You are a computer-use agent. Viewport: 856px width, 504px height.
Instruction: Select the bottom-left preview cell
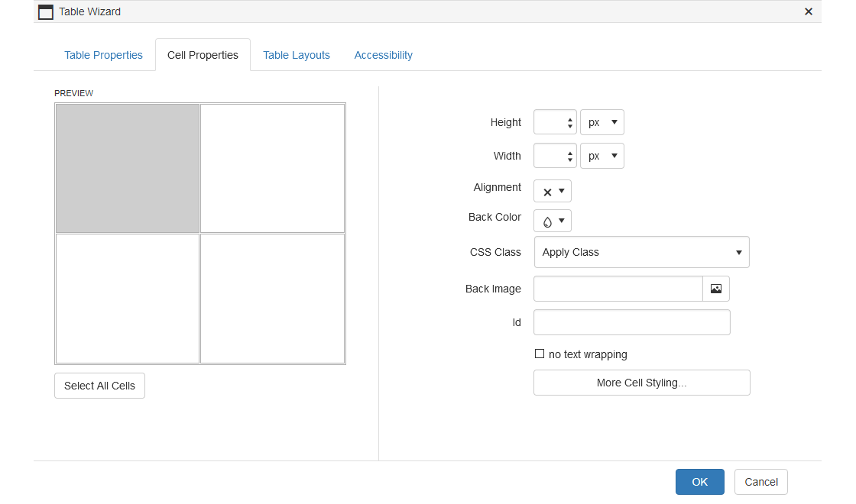(127, 299)
